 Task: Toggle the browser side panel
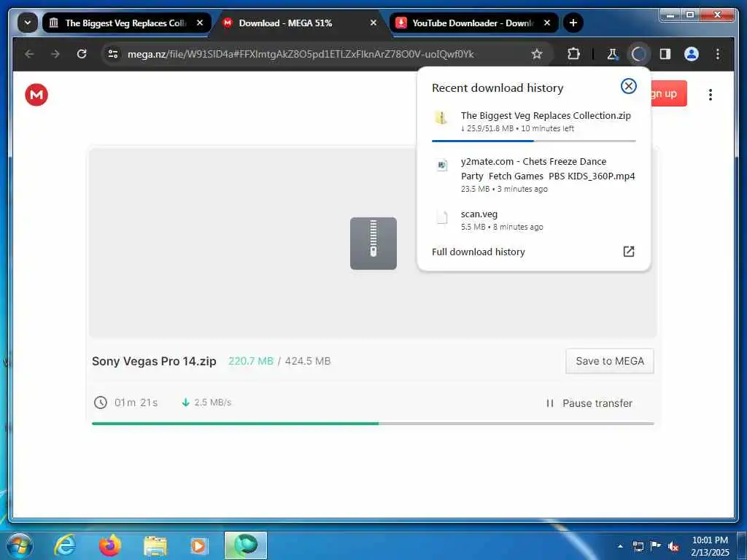pos(665,54)
